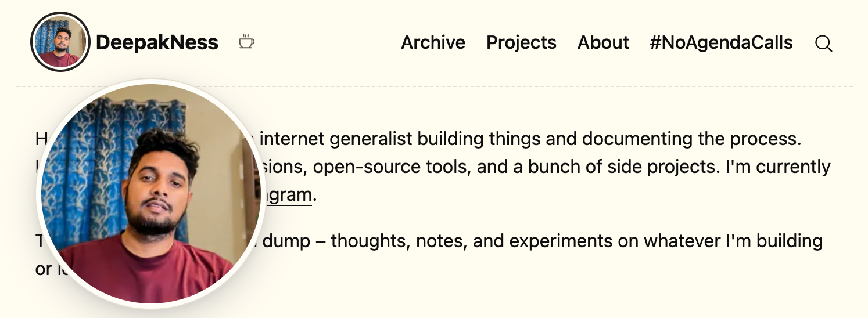Go to the Projects page

coord(521,42)
